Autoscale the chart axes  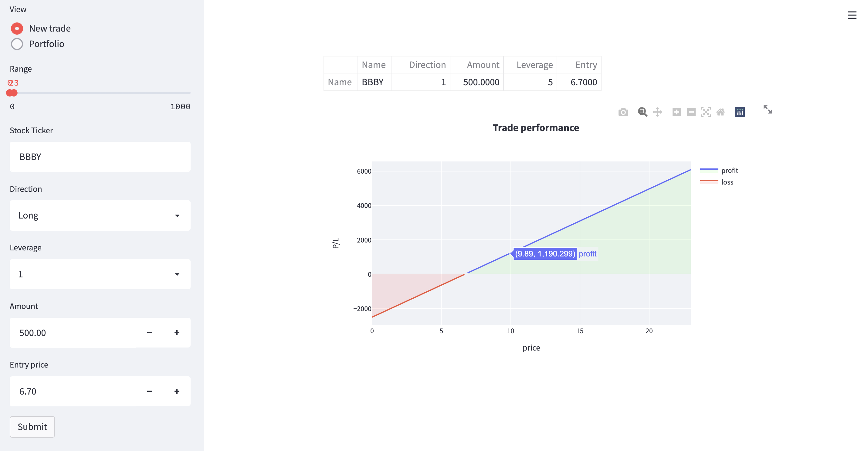point(706,112)
